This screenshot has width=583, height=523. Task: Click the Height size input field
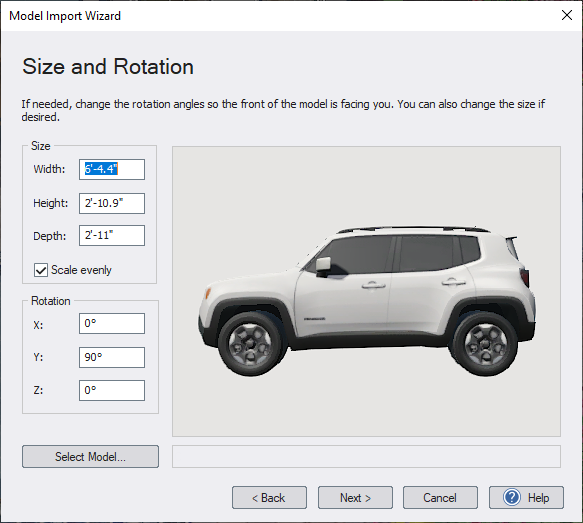[x=112, y=203]
